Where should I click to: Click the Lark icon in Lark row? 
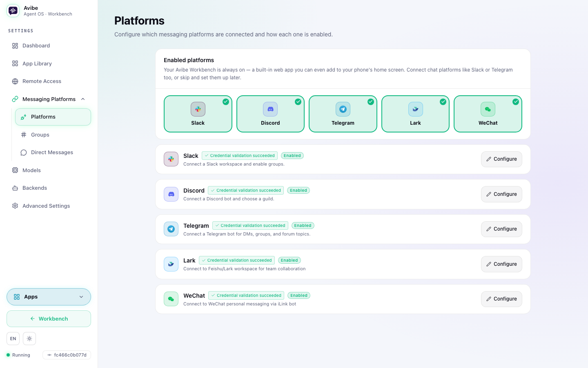click(171, 264)
